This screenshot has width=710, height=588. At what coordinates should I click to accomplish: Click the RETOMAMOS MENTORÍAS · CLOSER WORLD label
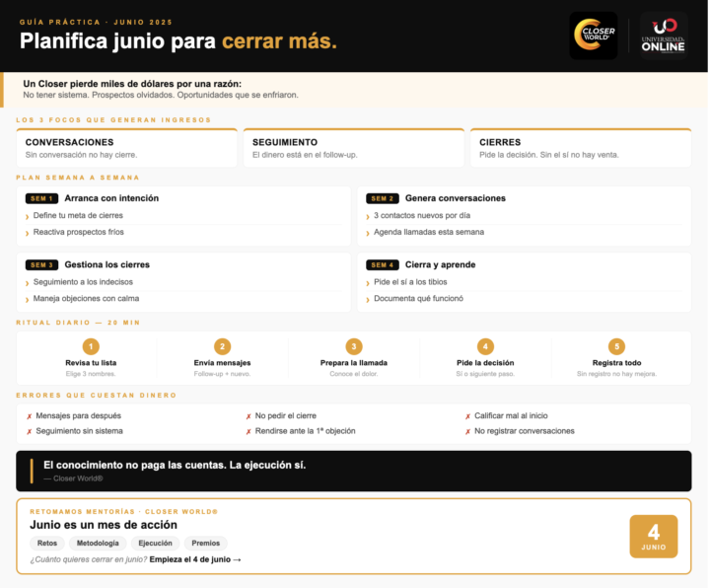(123, 511)
